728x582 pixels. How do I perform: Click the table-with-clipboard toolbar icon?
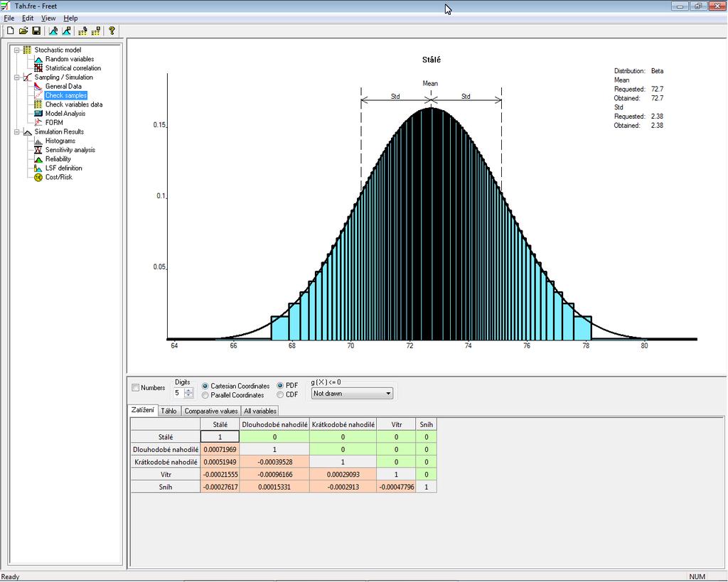click(96, 31)
